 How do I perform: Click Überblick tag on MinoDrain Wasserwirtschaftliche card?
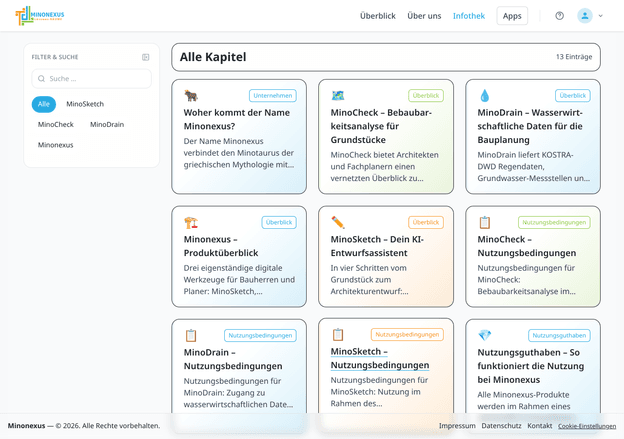pos(573,96)
